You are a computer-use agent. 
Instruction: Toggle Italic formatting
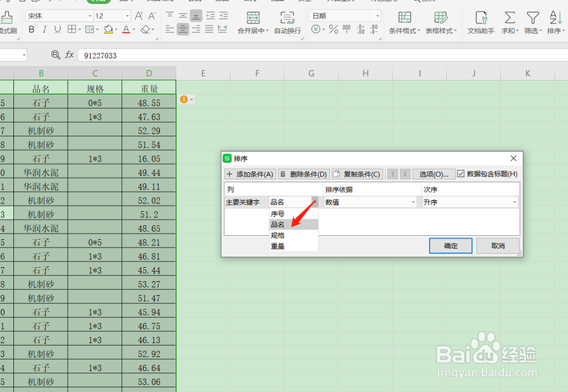coord(45,29)
